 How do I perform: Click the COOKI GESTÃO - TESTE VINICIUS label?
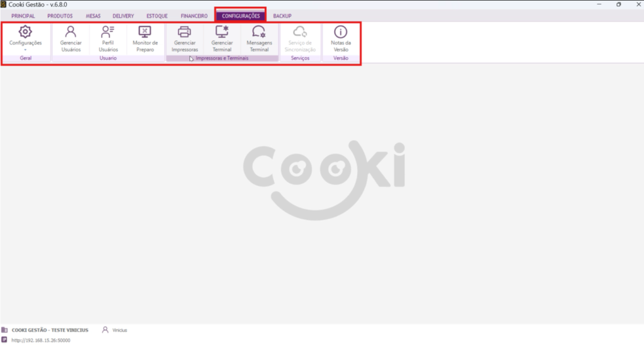click(50, 330)
